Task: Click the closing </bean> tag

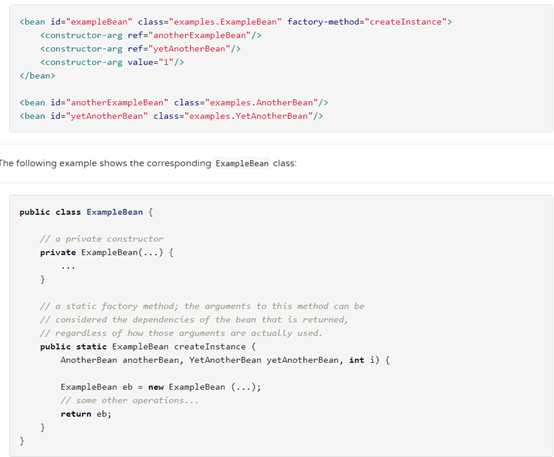Action: [x=37, y=76]
